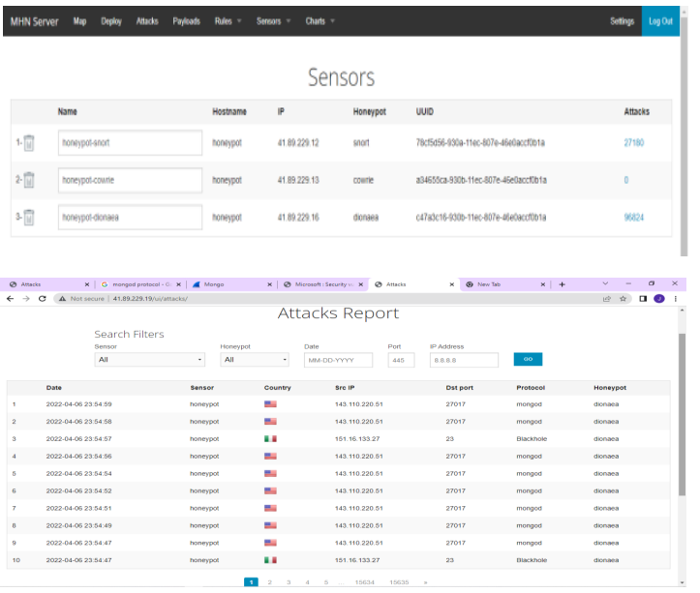The height and width of the screenshot is (593, 700).
Task: Delete the honeypot-snort sensor via trash icon
Action: coord(29,143)
